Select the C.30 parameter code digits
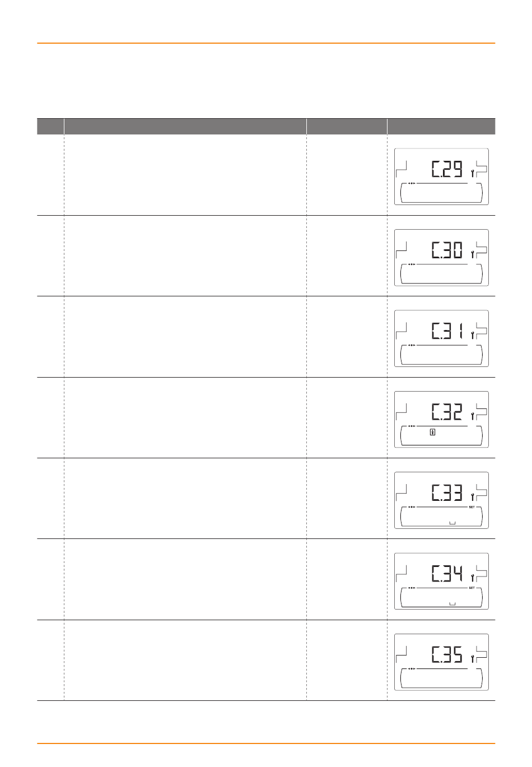The width and height of the screenshot is (532, 767). tap(447, 250)
